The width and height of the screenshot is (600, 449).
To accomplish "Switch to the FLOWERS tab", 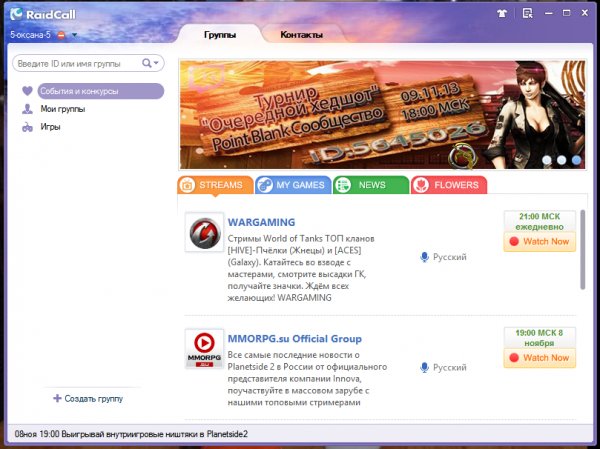I will click(449, 185).
